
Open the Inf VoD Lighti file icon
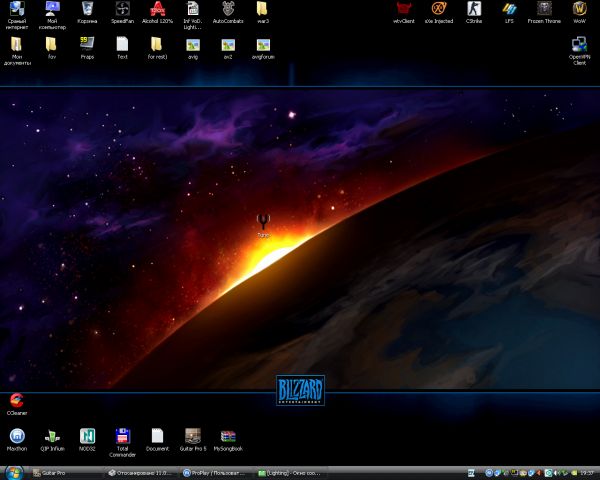click(192, 15)
